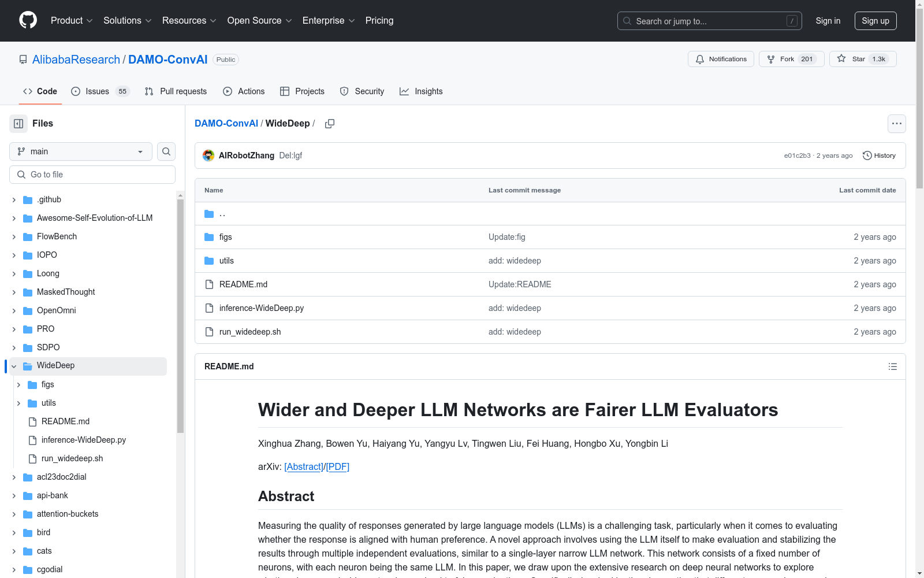
Task: Click run_widedeep.sh file icon in table
Action: click(209, 332)
